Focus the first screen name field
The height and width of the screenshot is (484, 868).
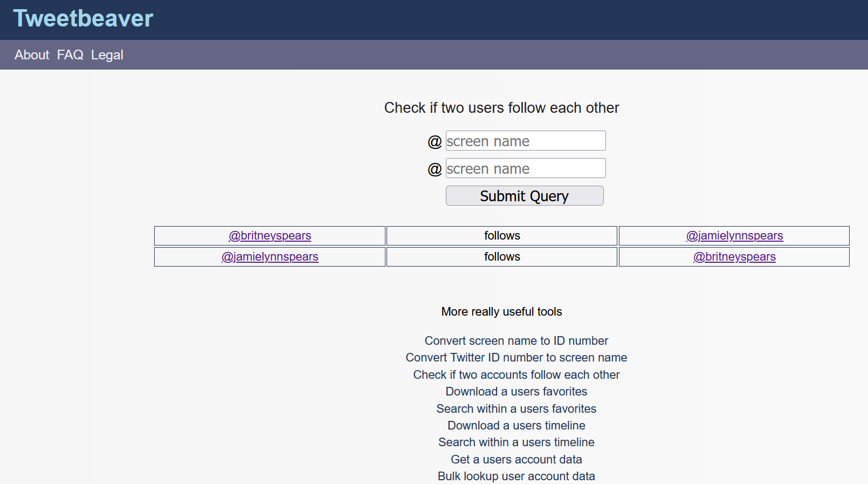(525, 141)
